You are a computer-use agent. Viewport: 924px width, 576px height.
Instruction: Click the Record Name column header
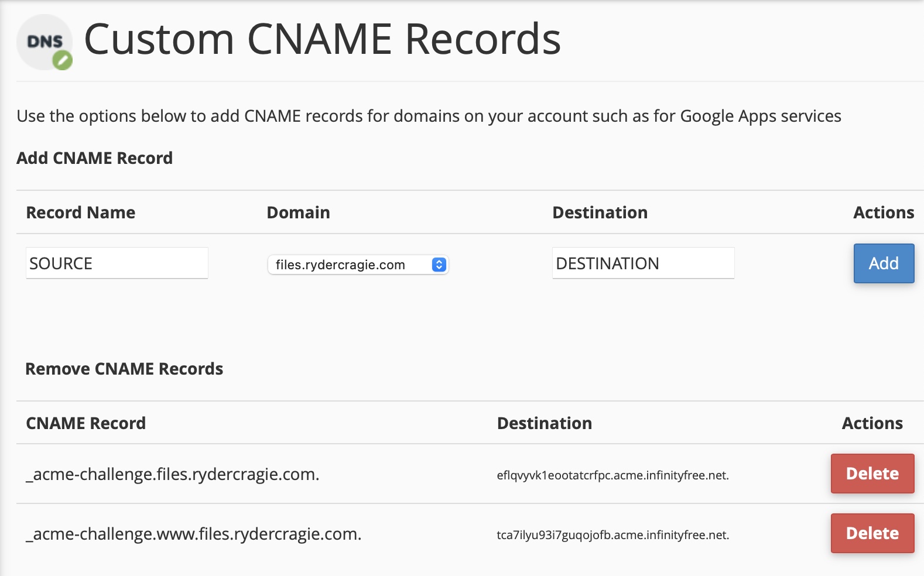click(81, 212)
